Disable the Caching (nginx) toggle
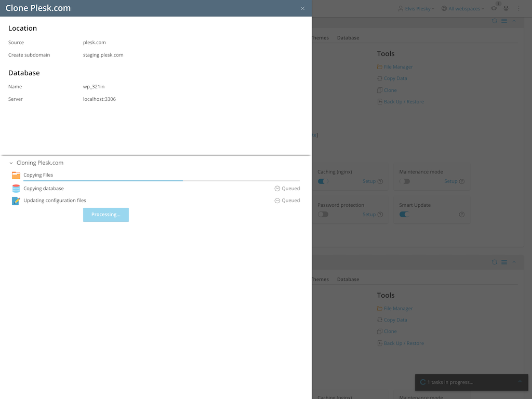Viewport: 532px width, 399px height. click(x=323, y=181)
